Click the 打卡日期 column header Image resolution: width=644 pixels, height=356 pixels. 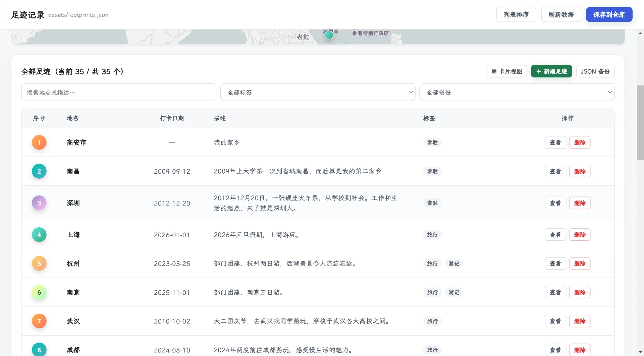(172, 118)
